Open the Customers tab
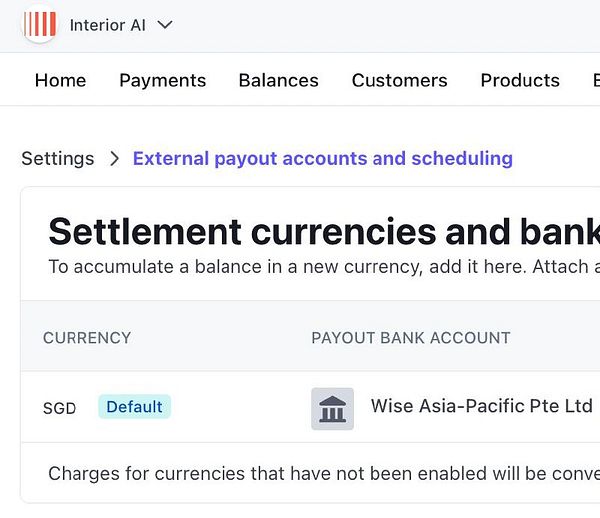Viewport: 600px width, 518px height. pos(399,80)
